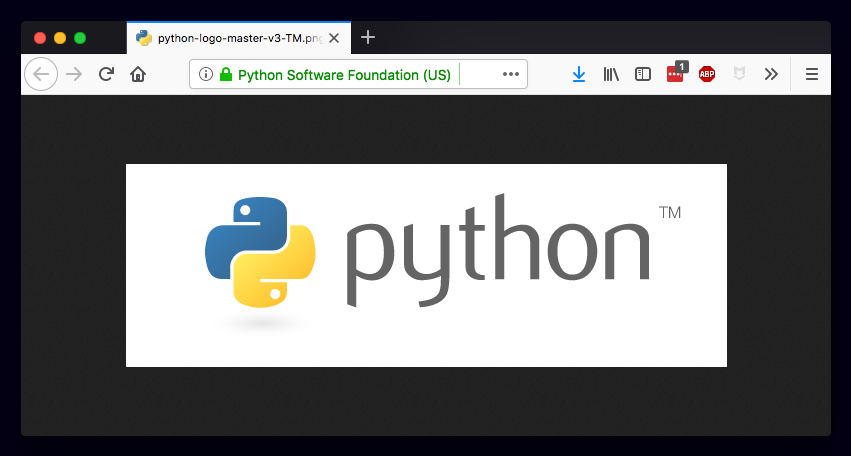Reload the current page

[x=106, y=74]
